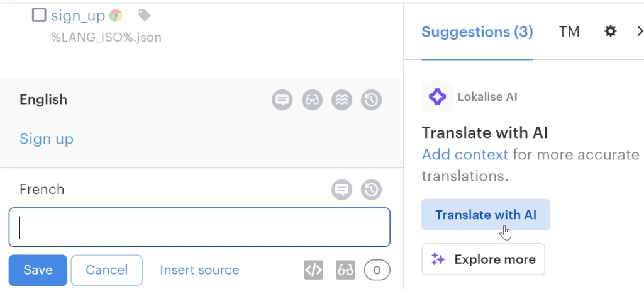644x289 pixels.
Task: Open comments for the English source
Action: [x=282, y=99]
